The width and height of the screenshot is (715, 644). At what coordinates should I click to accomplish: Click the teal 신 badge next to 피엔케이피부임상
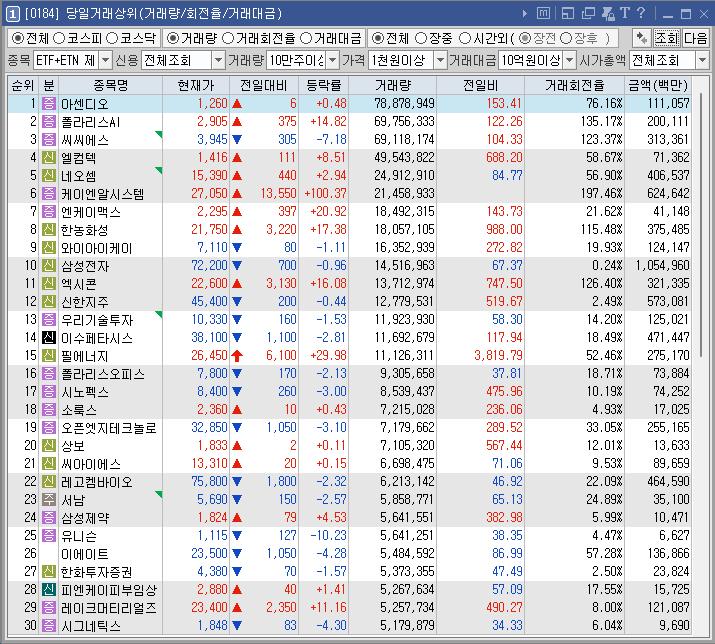[x=49, y=589]
